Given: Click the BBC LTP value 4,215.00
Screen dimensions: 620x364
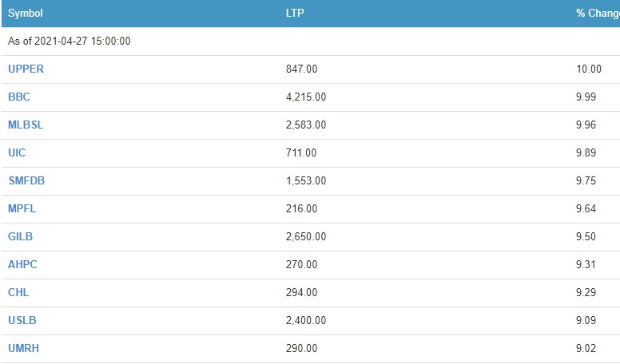Looking at the screenshot, I should [x=306, y=97].
